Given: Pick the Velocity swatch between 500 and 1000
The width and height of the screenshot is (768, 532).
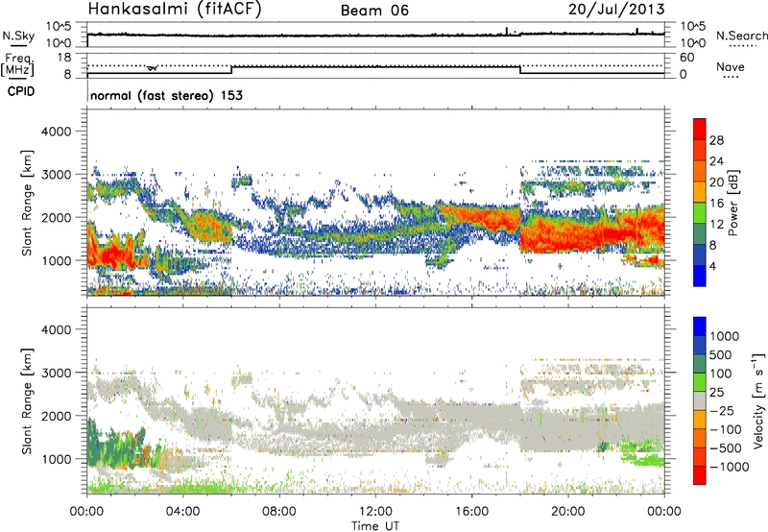Looking at the screenshot, I should tap(700, 345).
